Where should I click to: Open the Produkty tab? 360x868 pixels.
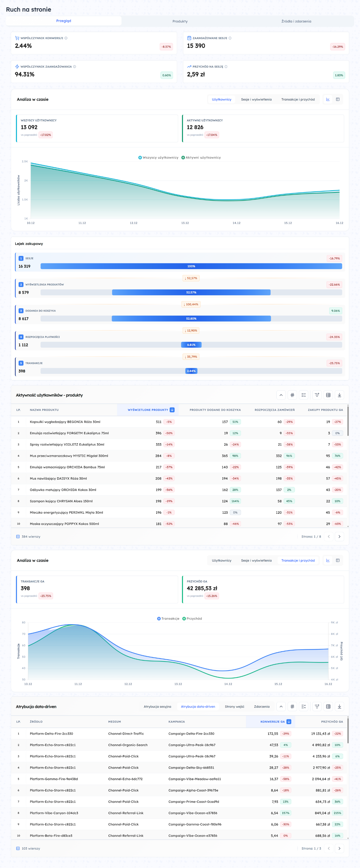[x=180, y=21]
